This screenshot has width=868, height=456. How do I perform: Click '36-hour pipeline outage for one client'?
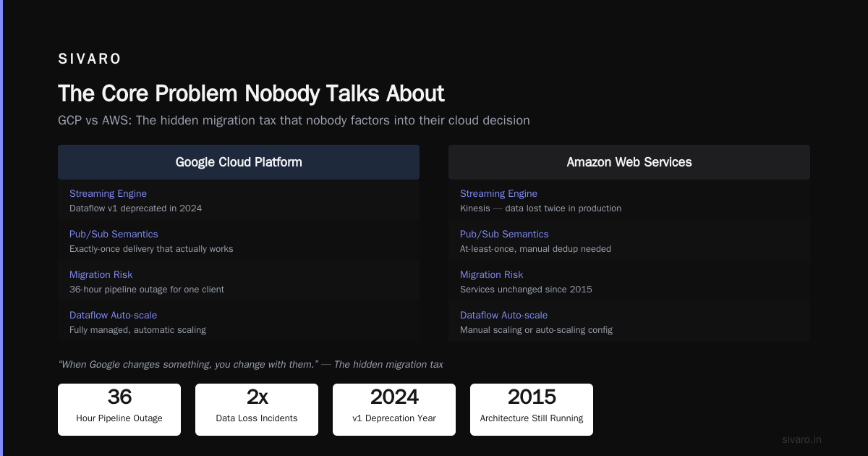tap(147, 290)
